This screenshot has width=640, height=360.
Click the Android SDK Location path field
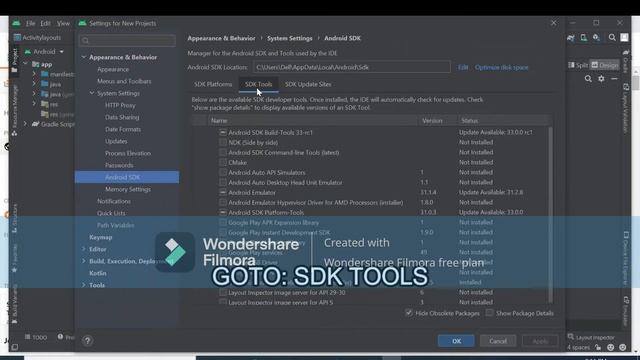point(351,67)
